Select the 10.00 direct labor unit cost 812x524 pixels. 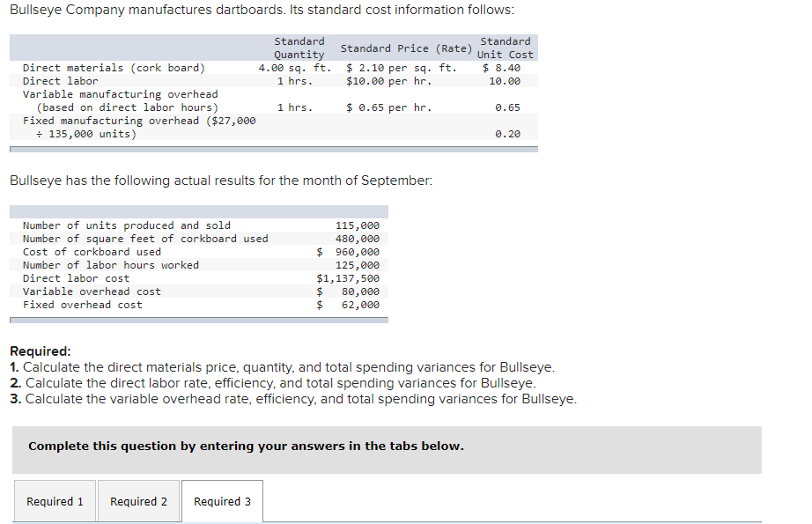coord(505,81)
